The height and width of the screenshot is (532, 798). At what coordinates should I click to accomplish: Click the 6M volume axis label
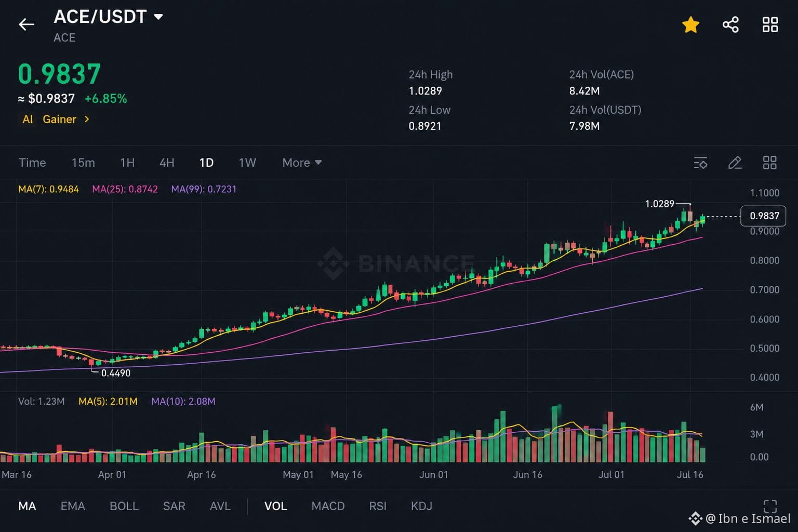click(756, 407)
